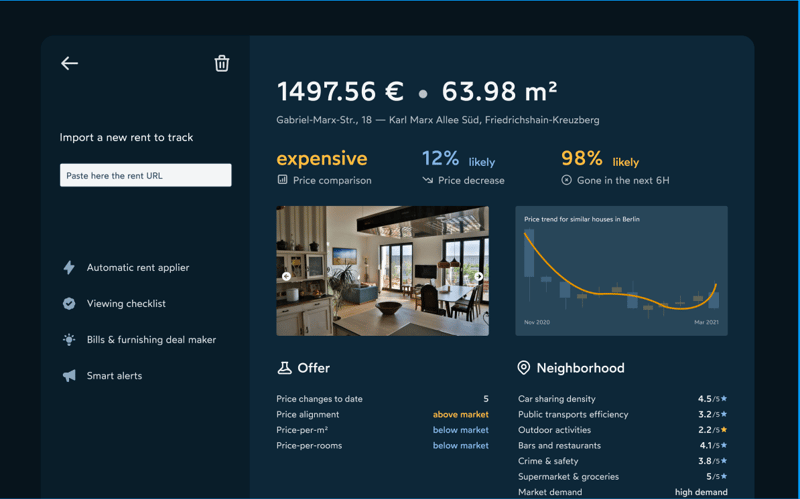This screenshot has height=499, width=800.
Task: Select the Smart alerts menu item
Action: [x=114, y=376]
